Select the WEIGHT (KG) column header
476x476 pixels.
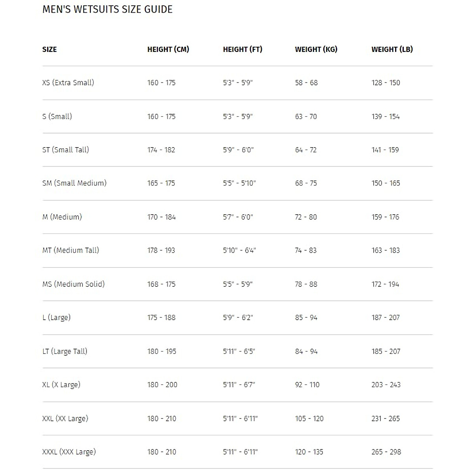tap(316, 50)
